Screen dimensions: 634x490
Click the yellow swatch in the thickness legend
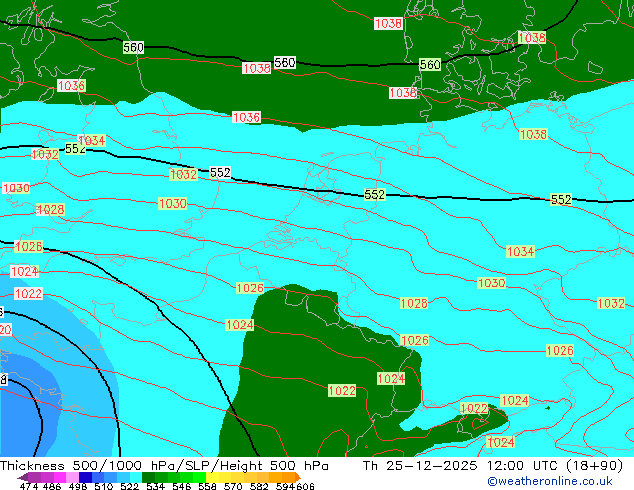[x=212, y=477]
